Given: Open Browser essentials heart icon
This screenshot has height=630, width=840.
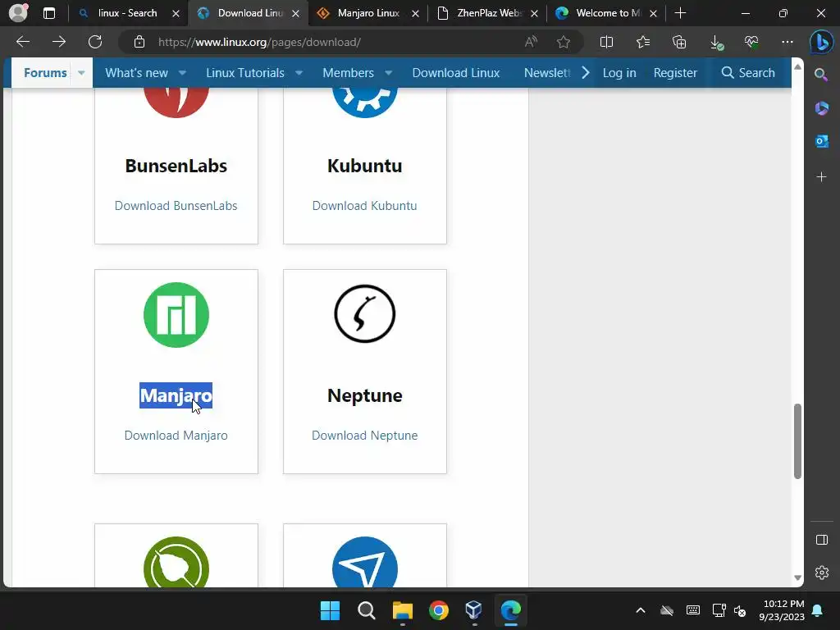Looking at the screenshot, I should click(751, 42).
